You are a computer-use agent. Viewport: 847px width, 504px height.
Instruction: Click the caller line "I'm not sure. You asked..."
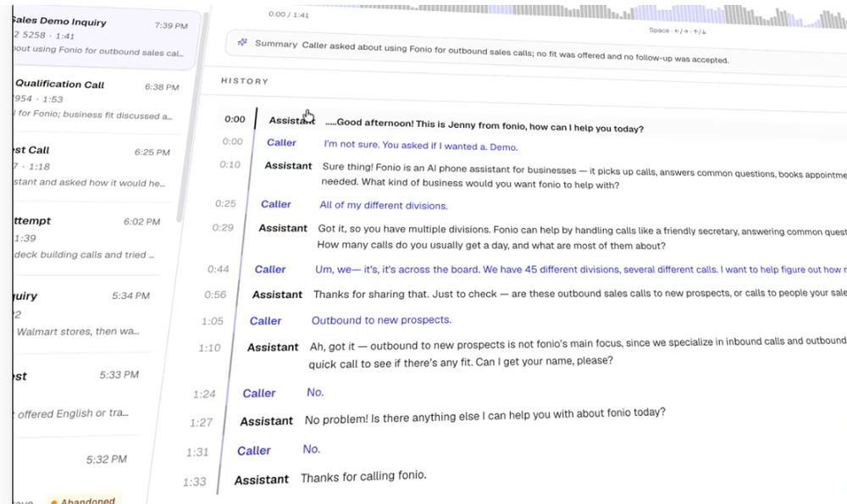tap(421, 146)
